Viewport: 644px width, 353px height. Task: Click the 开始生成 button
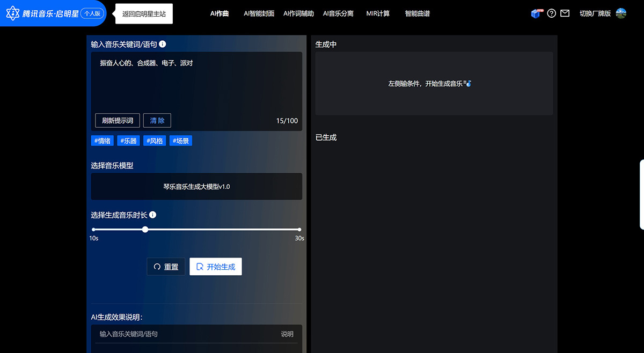click(x=216, y=267)
